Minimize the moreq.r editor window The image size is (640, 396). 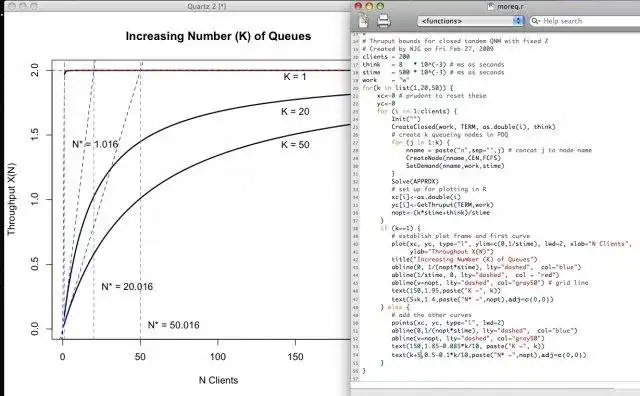coord(369,6)
